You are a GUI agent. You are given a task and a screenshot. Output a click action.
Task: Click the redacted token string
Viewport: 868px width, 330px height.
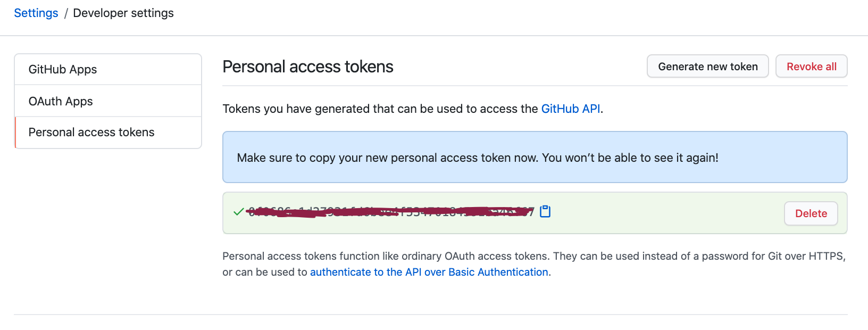coord(391,212)
